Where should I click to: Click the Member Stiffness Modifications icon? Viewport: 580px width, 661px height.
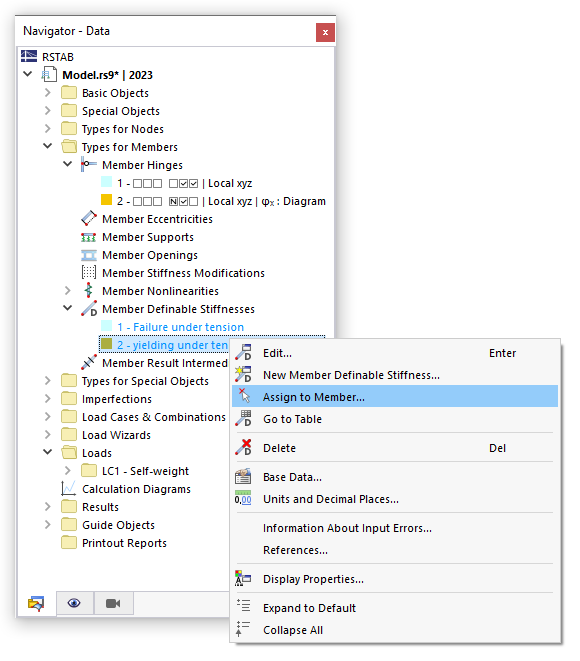pyautogui.click(x=89, y=273)
